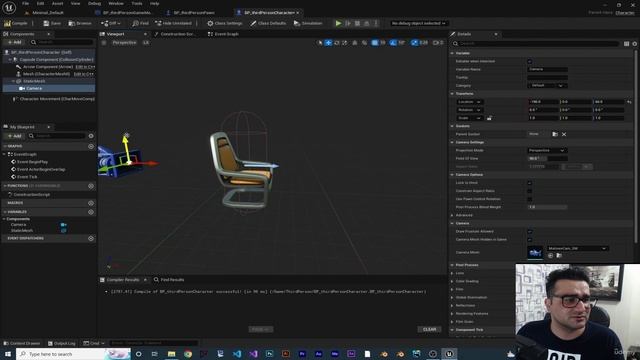Add a new graph via GRAPHS plus icon

(x=91, y=146)
